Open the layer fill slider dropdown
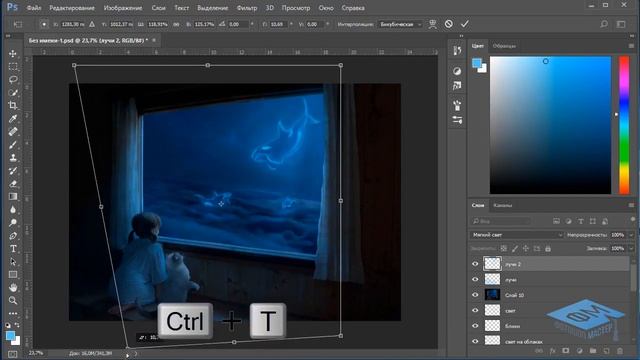 (631, 249)
